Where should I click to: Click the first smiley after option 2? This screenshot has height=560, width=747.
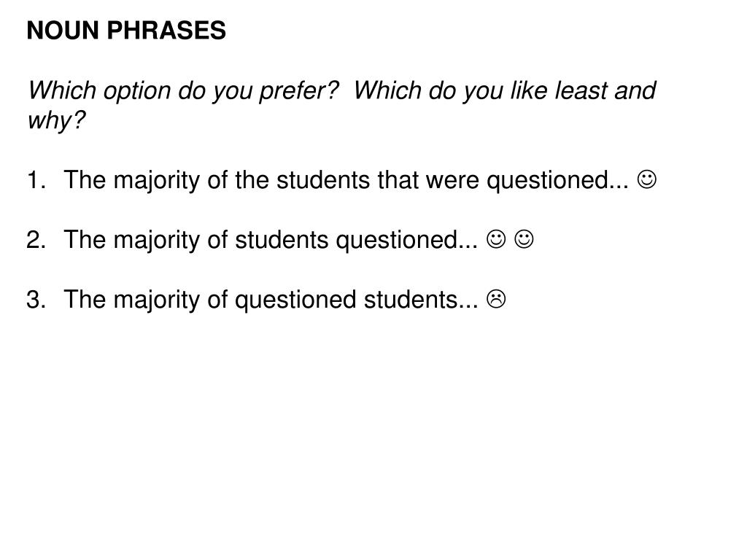tap(496, 239)
